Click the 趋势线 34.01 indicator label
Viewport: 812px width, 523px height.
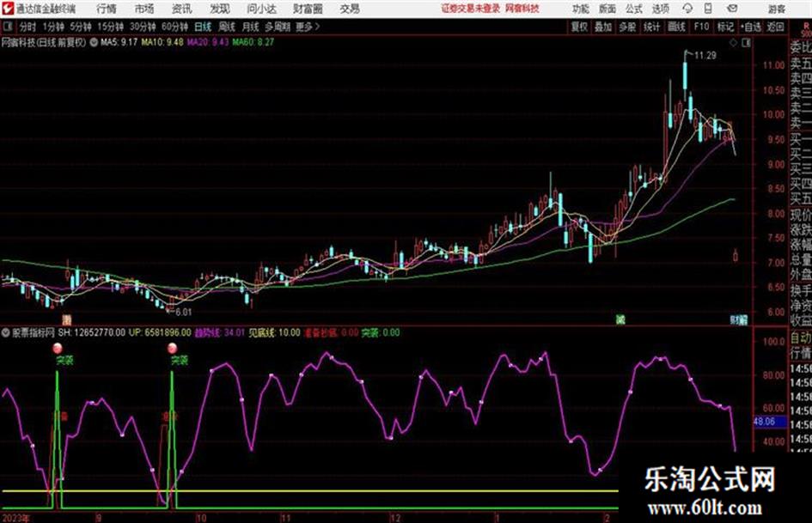click(220, 332)
